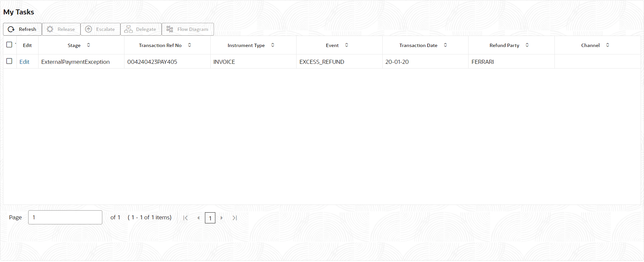Click the INVOICE instrument type cell
Screen dimensions: 644x262
(253, 62)
